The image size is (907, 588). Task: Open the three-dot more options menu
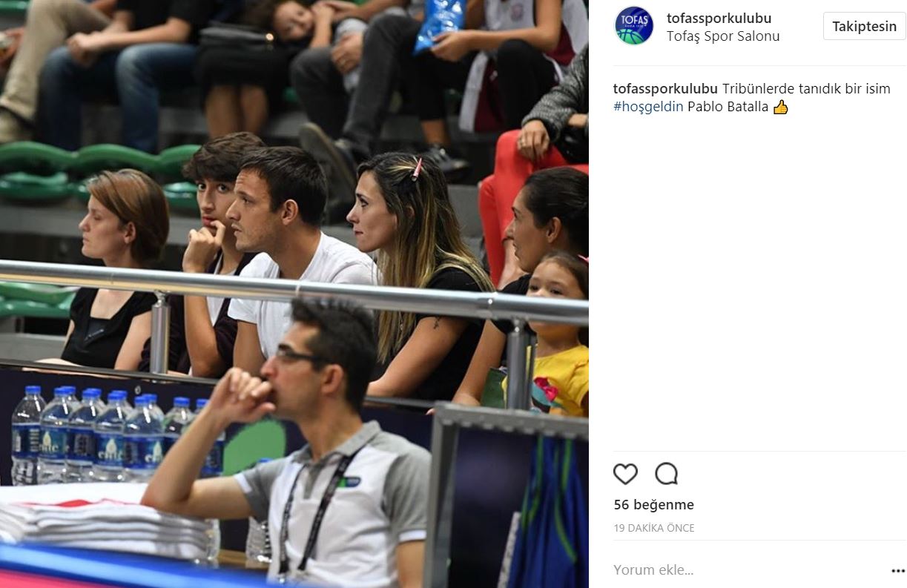click(897, 571)
